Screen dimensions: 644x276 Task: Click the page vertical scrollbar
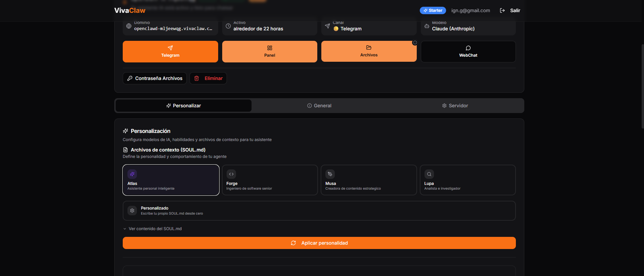coord(642,86)
